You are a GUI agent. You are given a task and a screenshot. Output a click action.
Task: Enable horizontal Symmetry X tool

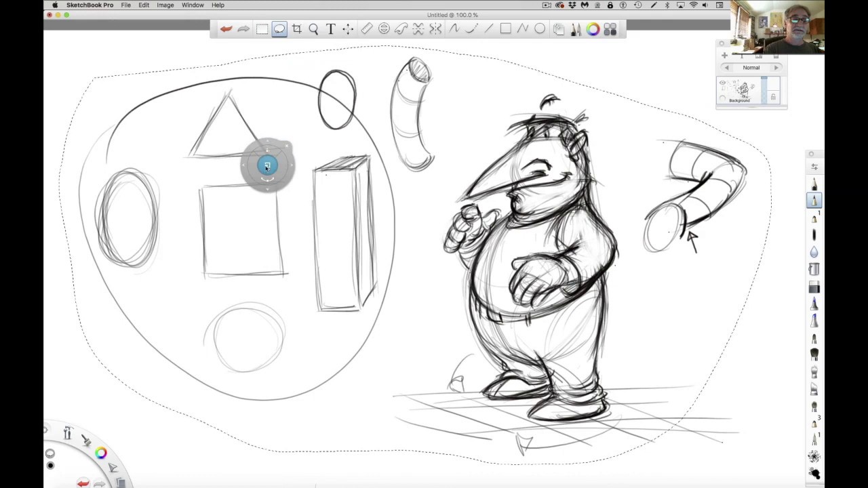pos(418,29)
